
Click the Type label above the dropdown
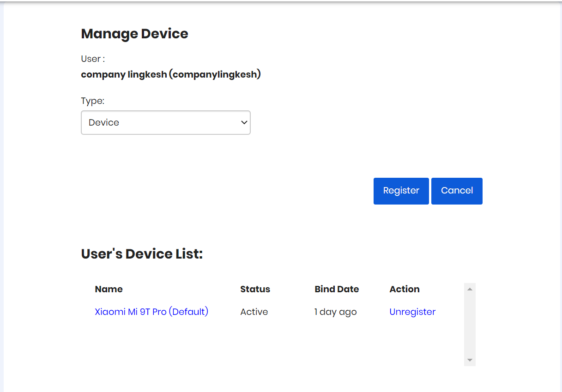(x=92, y=101)
